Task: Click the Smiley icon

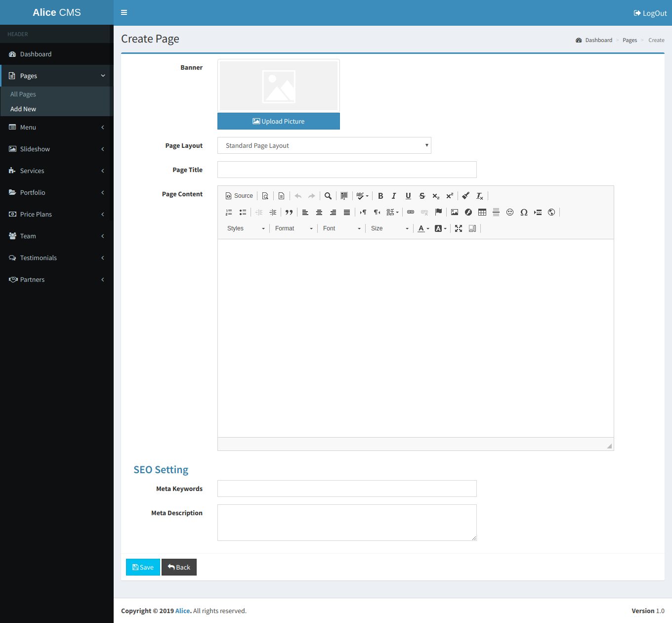Action: pyautogui.click(x=510, y=212)
